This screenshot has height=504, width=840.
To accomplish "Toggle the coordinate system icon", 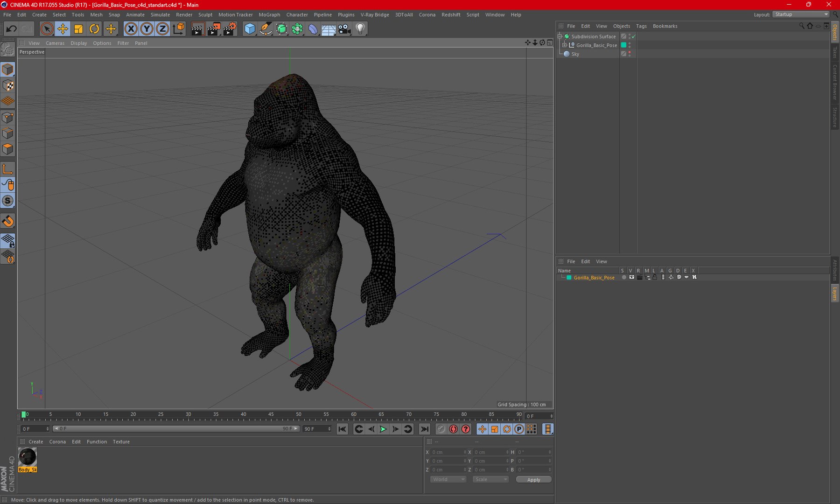I will (178, 29).
